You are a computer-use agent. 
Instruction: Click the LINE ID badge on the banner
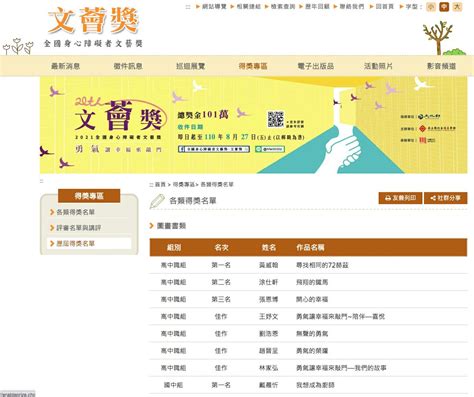270,149
